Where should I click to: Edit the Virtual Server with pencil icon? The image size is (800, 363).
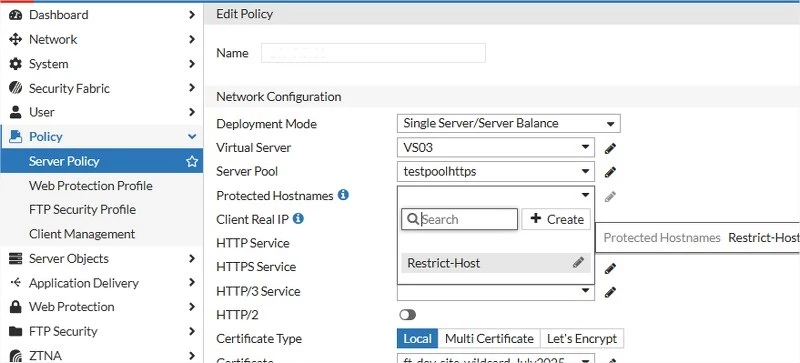610,148
